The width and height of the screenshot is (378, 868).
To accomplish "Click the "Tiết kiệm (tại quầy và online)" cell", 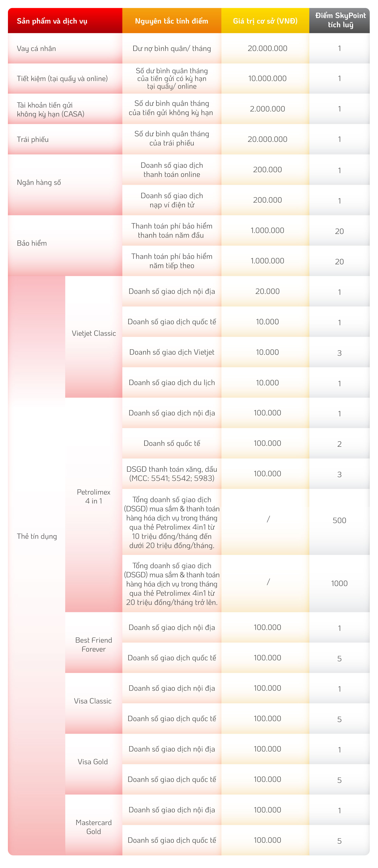I will (x=62, y=78).
